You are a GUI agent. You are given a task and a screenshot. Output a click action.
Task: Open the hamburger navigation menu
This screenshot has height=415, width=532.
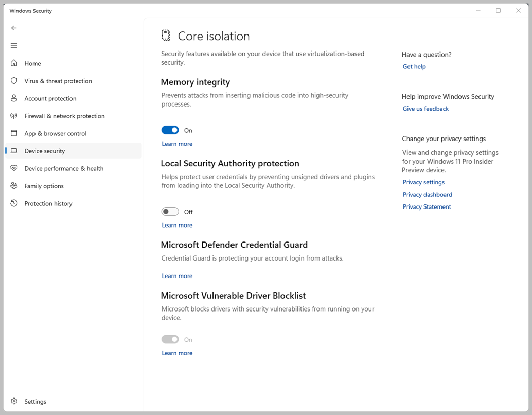(x=14, y=46)
